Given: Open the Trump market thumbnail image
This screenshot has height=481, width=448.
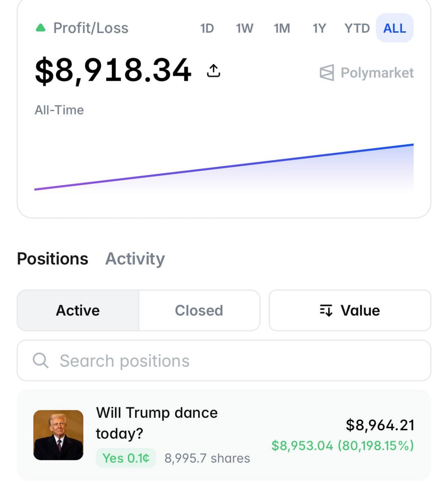Looking at the screenshot, I should pyautogui.click(x=58, y=435).
